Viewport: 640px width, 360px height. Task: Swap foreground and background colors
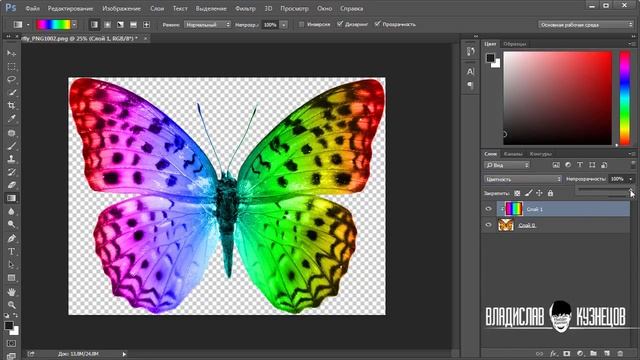coord(16,316)
